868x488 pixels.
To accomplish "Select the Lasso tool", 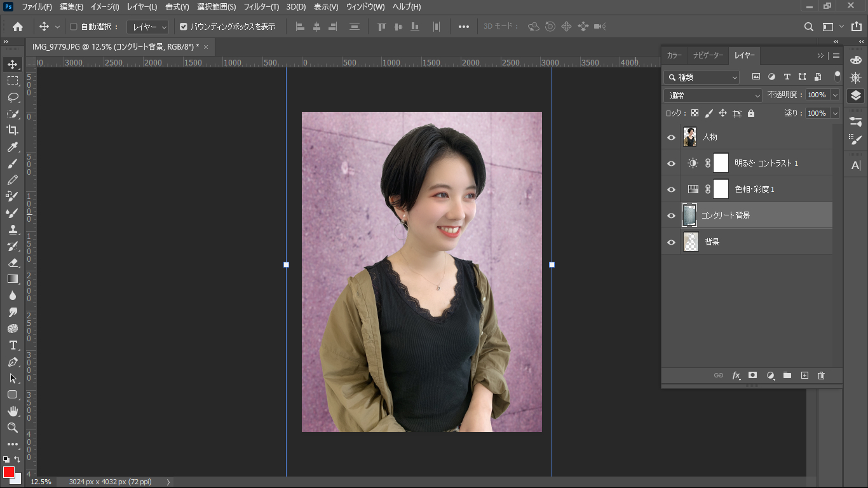I will click(12, 97).
